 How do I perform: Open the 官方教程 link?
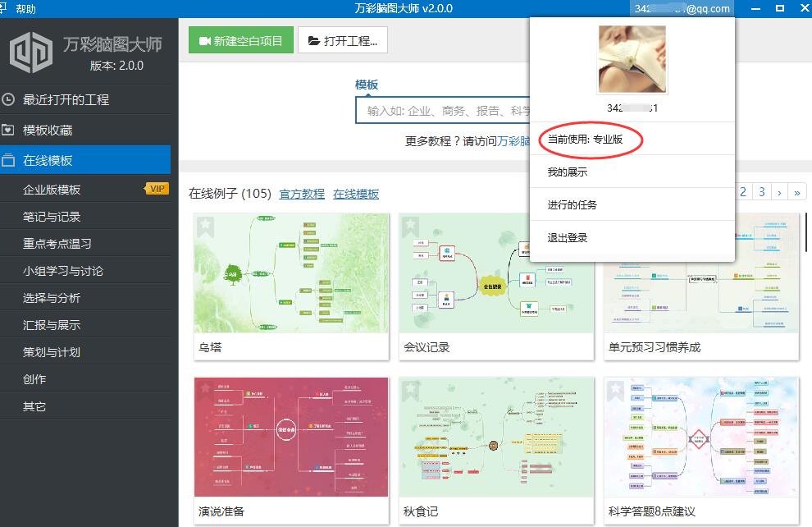(301, 194)
